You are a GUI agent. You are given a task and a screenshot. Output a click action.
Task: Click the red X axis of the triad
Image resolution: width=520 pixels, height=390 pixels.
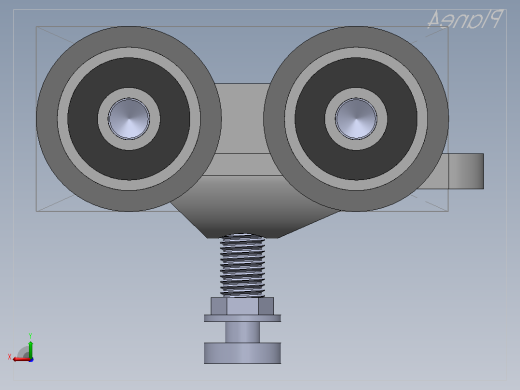point(21,360)
